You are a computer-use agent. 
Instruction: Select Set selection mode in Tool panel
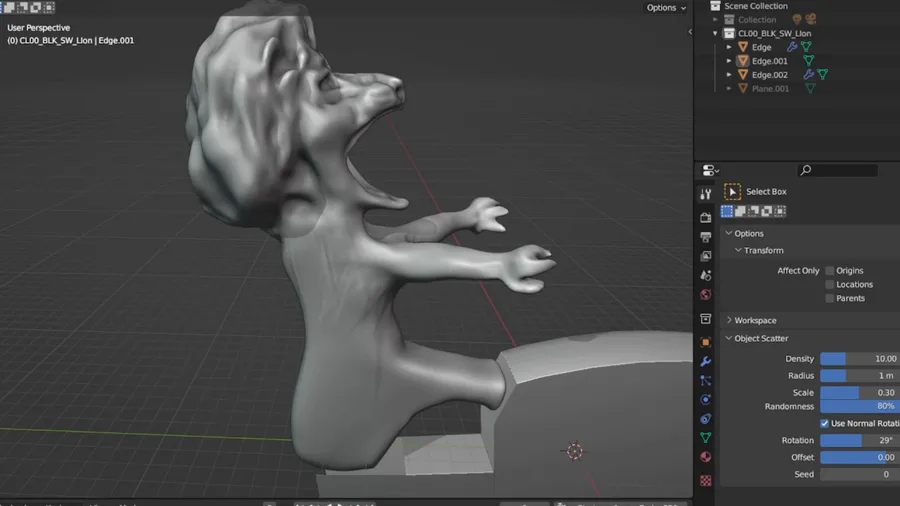coord(727,211)
